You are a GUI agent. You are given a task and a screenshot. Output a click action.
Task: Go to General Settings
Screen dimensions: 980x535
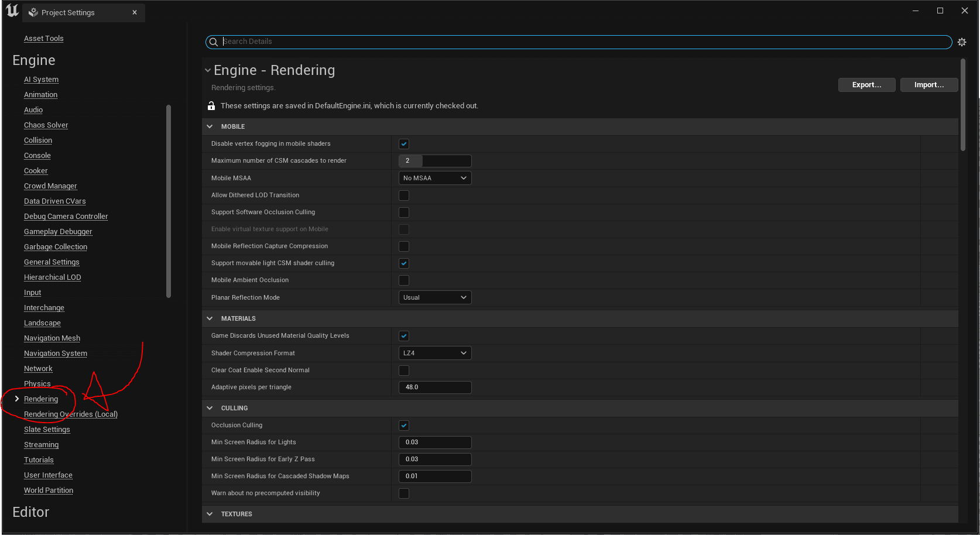[52, 262]
